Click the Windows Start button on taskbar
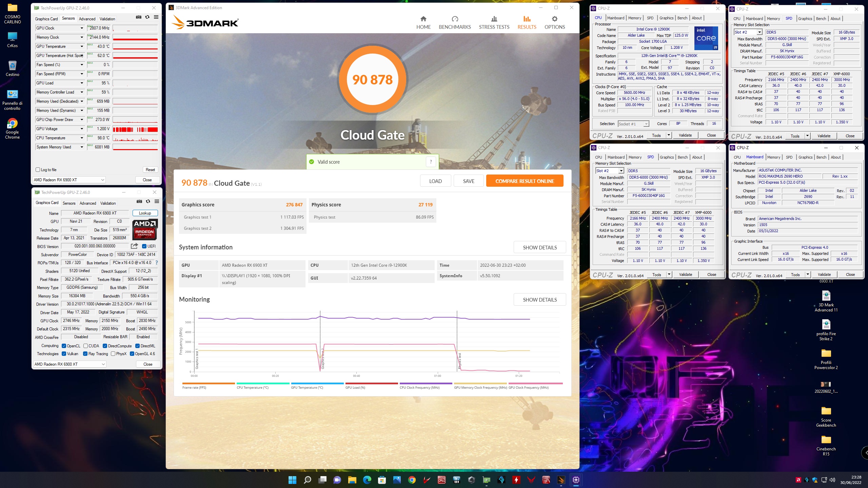 pyautogui.click(x=292, y=480)
